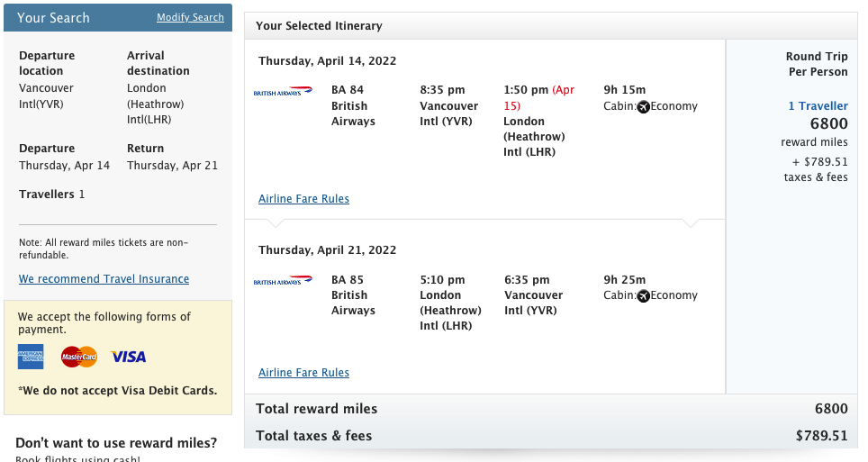Click the Your Selected Itinerary heading
The image size is (868, 462).
319,26
